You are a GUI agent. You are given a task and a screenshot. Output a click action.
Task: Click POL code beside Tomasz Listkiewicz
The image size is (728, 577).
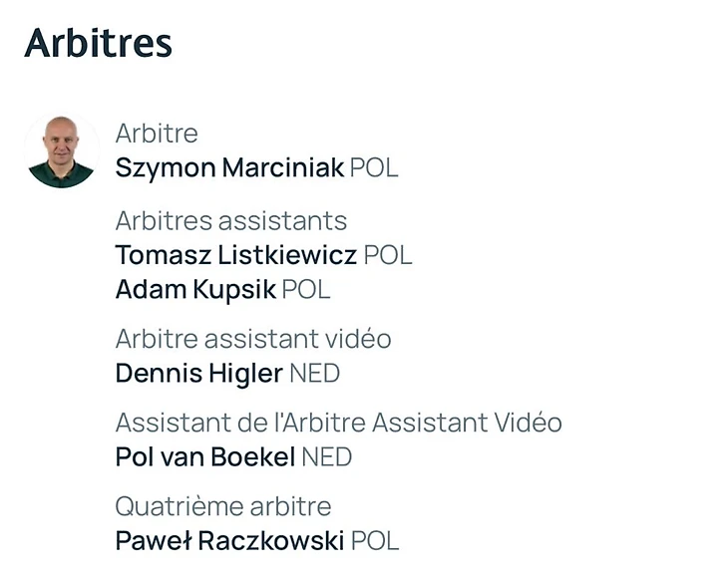pyautogui.click(x=388, y=255)
